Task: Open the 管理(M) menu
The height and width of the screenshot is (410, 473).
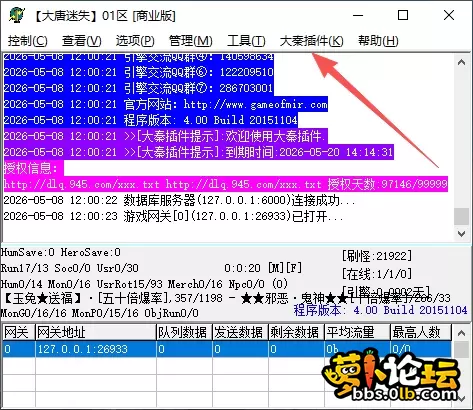Action: point(191,41)
